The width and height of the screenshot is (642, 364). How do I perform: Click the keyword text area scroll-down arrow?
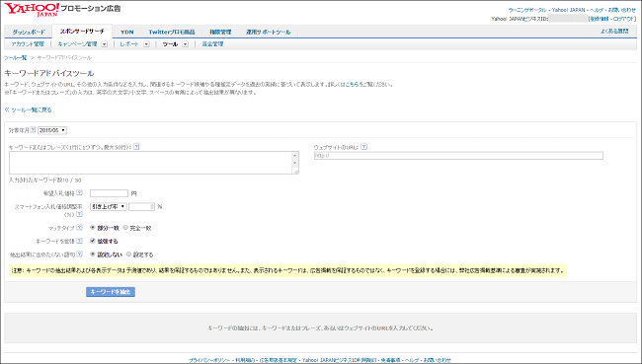pyautogui.click(x=294, y=163)
